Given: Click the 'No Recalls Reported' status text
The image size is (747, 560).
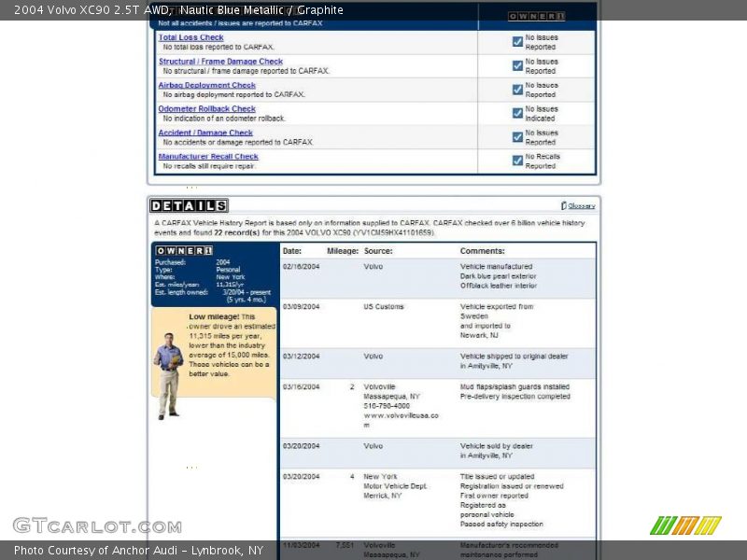Looking at the screenshot, I should [543, 161].
